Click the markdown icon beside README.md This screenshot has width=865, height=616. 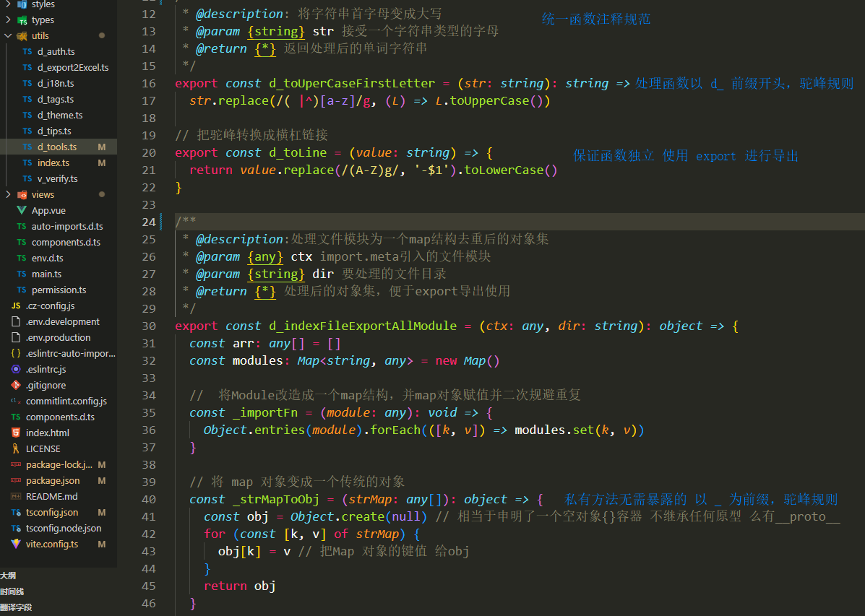(16, 497)
